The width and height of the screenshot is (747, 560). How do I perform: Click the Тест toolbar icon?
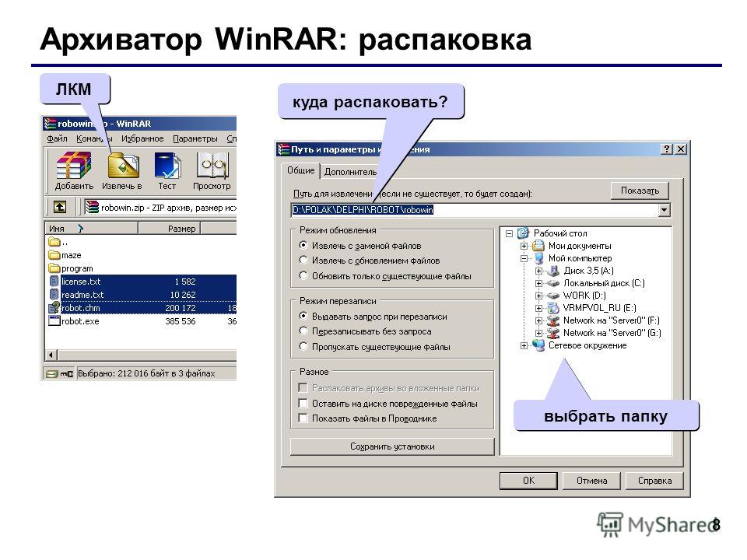(167, 166)
